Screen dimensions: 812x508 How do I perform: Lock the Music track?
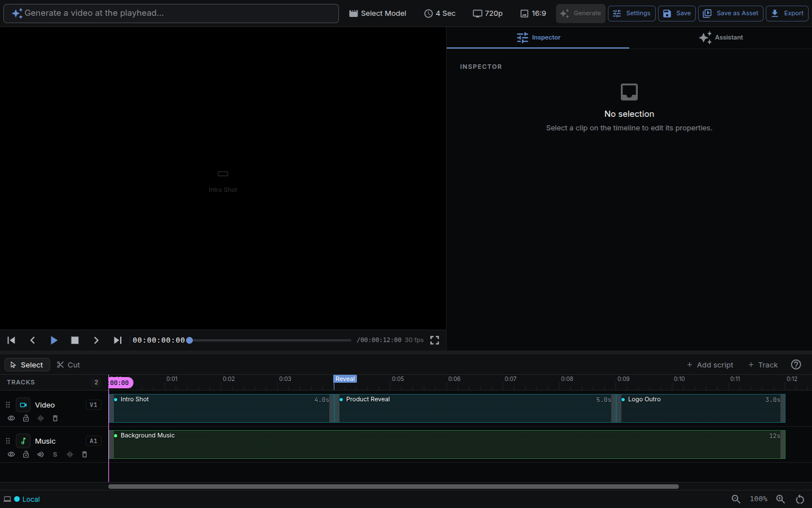[26, 454]
